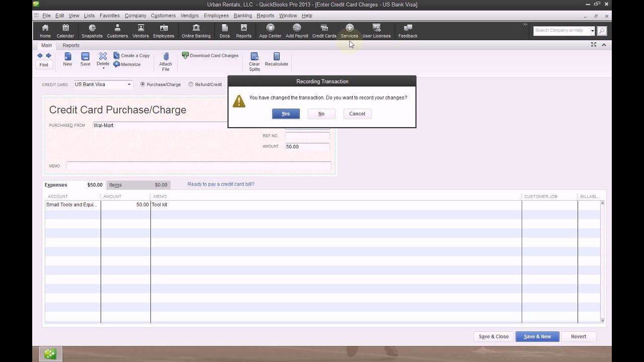Click the 'Small Tools and Equi..' account cell
644x362 pixels.
[72, 205]
